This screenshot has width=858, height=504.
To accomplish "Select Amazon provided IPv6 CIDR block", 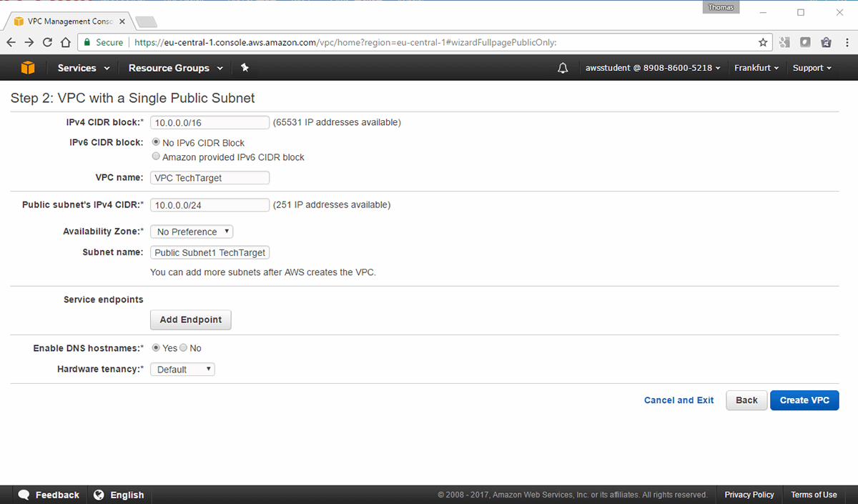I will [x=156, y=157].
